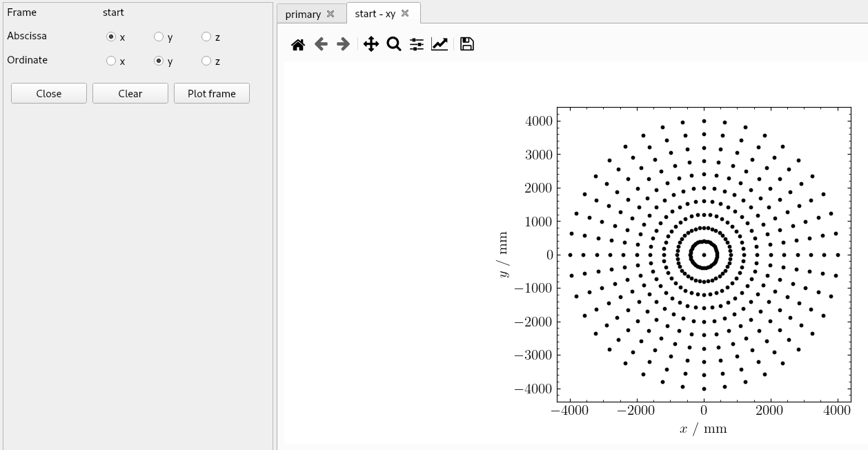Choose y radio button for Abscissa

tap(159, 37)
